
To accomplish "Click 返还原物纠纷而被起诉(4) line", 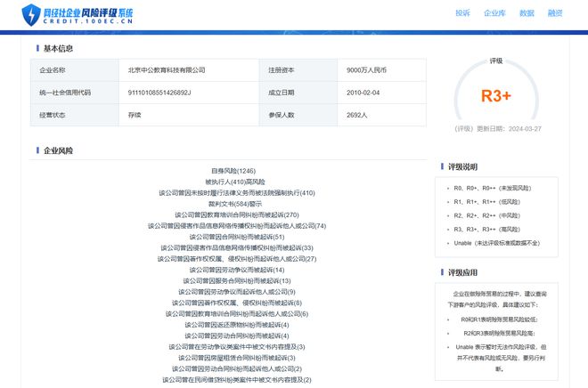I will tap(237, 325).
